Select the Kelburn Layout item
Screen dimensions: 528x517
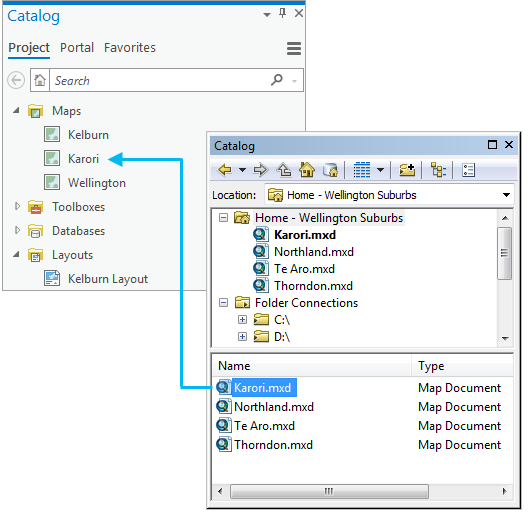tap(108, 279)
